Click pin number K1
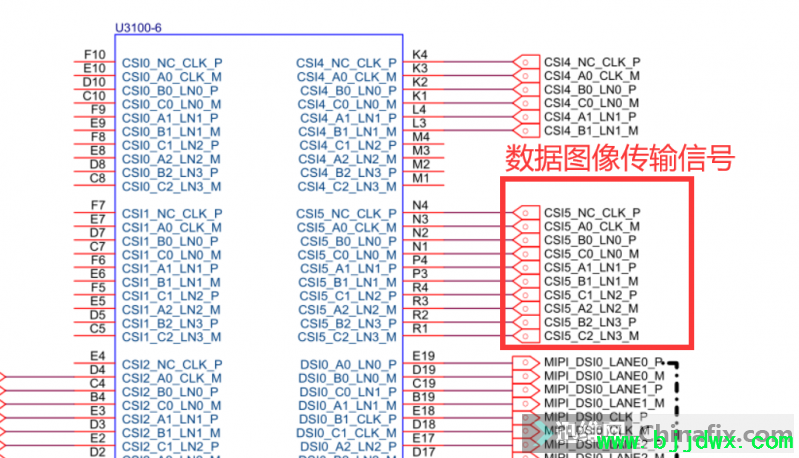The height and width of the screenshot is (458, 799). (420, 96)
